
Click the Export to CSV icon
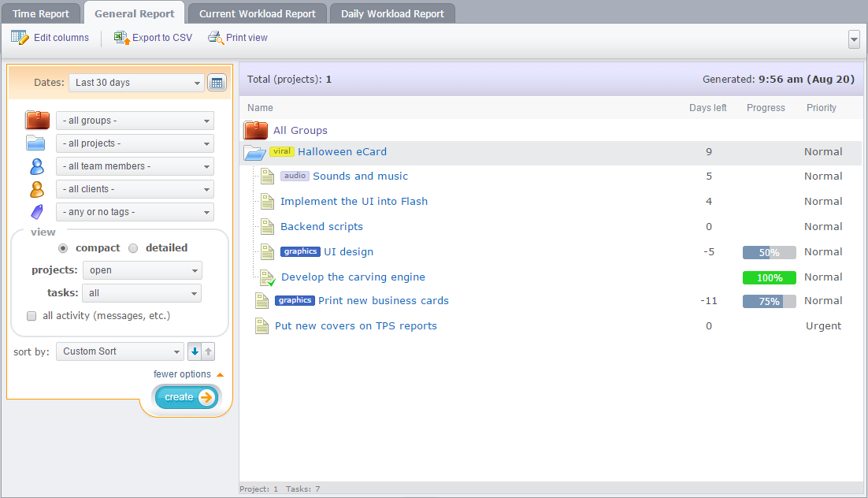tap(122, 38)
